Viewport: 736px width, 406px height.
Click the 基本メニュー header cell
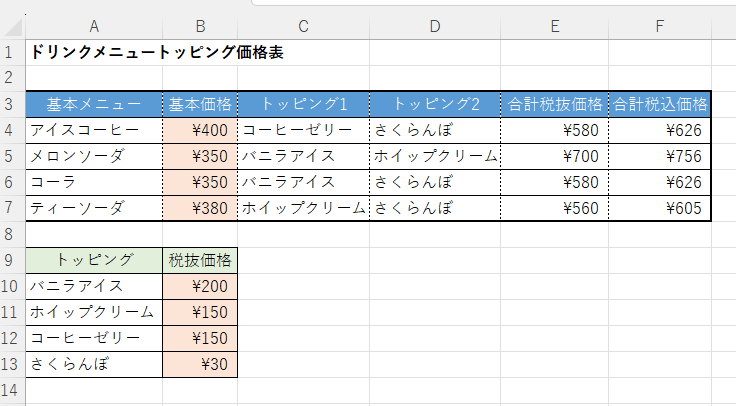coord(94,104)
